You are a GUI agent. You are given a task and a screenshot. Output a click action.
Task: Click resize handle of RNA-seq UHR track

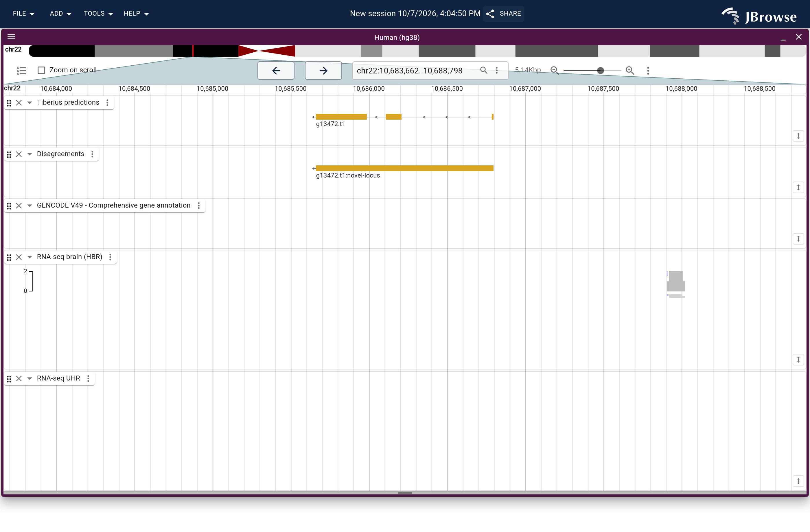[798, 481]
